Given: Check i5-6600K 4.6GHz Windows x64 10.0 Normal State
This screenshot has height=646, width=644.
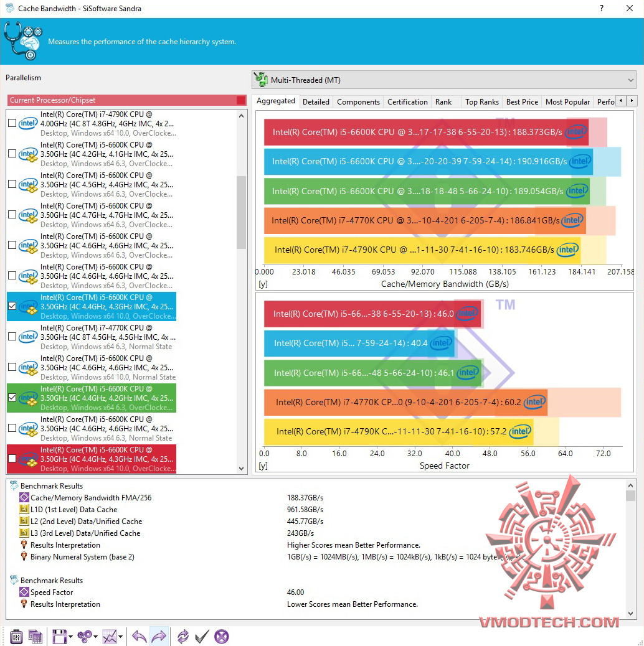Looking at the screenshot, I should click(12, 367).
